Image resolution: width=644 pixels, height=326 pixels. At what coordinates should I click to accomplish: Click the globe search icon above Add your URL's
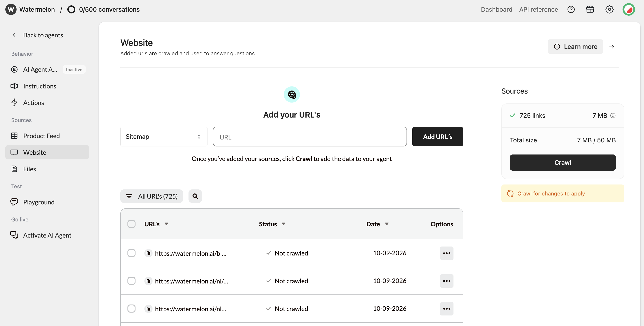(292, 95)
